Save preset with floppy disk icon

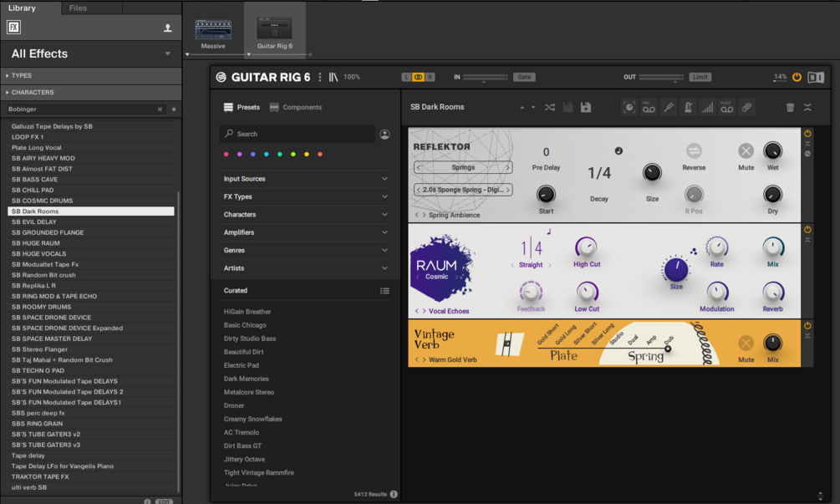(x=586, y=107)
